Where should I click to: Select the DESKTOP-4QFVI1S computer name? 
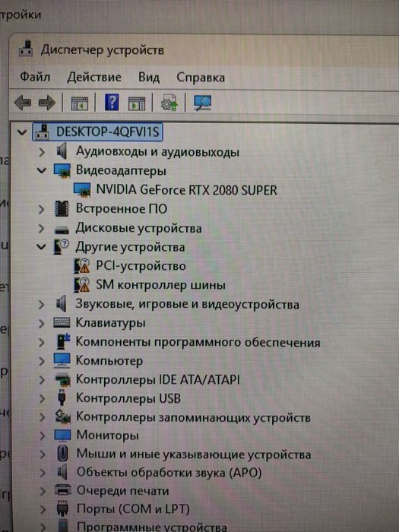(108, 131)
